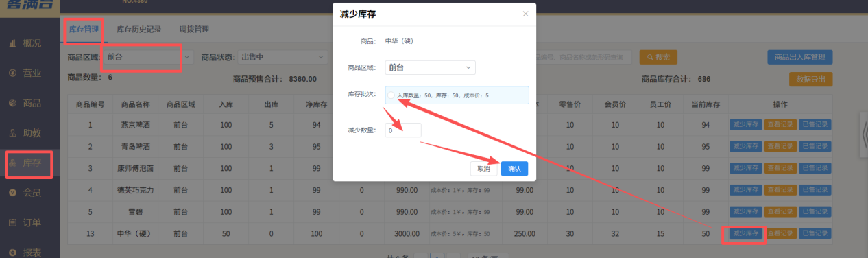Switch to the 库存管理 tab
This screenshot has height=258, width=868.
(x=84, y=30)
